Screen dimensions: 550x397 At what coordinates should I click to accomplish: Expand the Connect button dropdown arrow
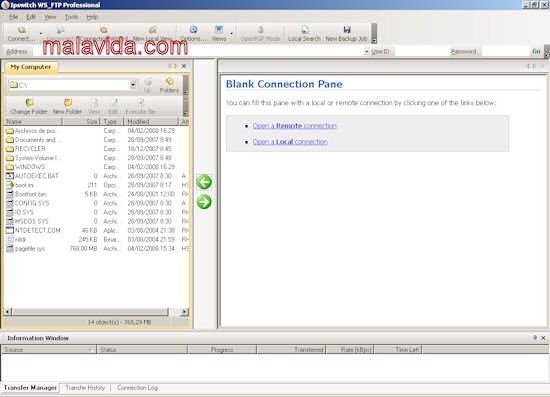pyautogui.click(x=41, y=34)
